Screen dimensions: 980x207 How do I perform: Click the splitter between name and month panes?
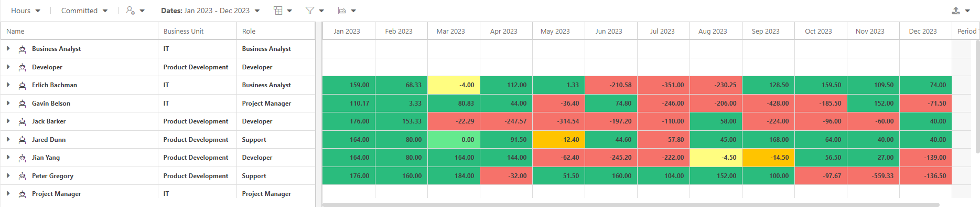point(319,115)
